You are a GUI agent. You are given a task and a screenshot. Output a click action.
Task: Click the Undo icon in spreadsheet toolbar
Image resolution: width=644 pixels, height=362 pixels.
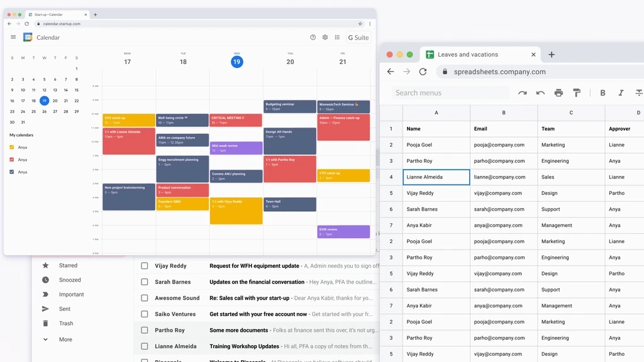(539, 92)
